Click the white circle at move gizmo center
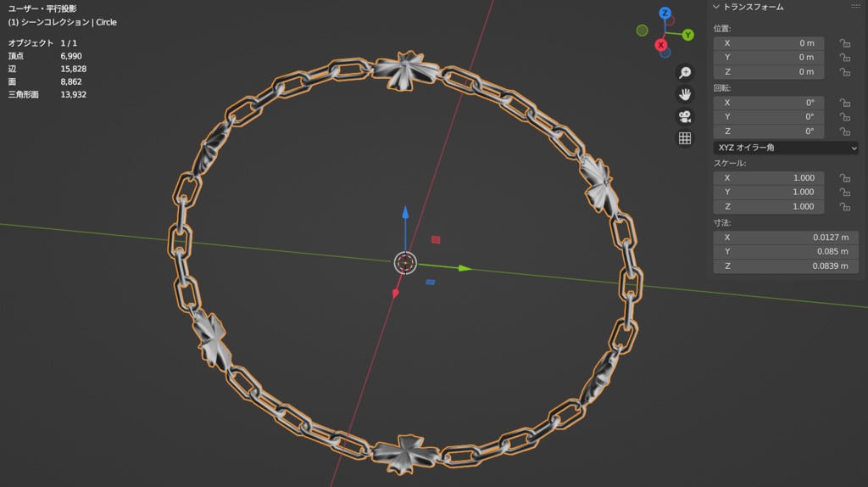868x487 pixels. pyautogui.click(x=405, y=263)
